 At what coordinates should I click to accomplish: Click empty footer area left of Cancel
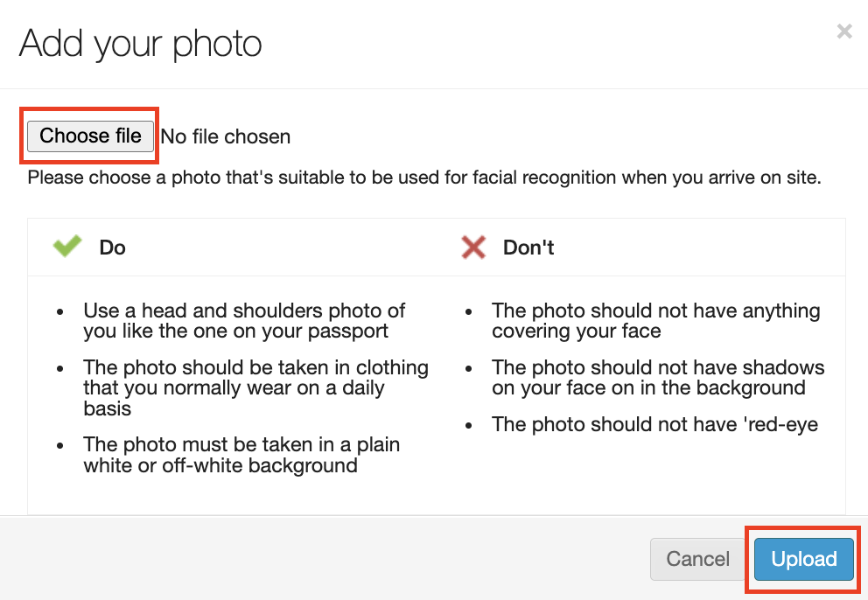tap(332, 559)
